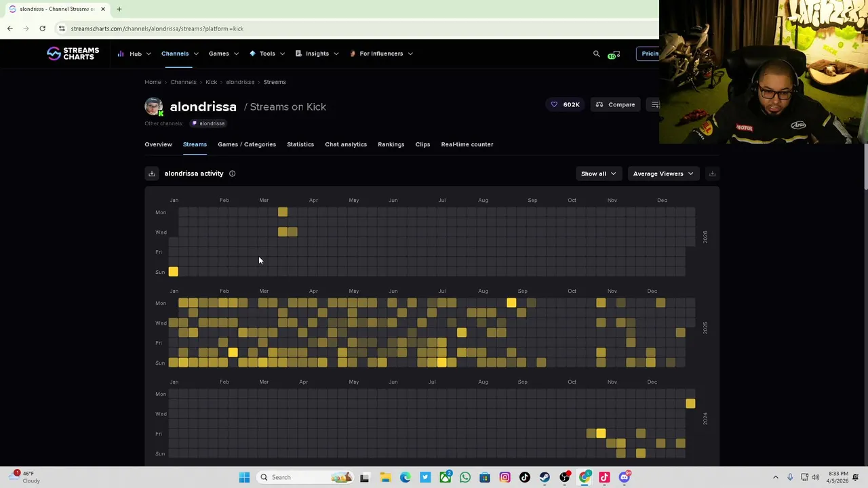Click the taskbar clock showing 8:33 PM
This screenshot has height=488, width=868.
(x=834, y=477)
